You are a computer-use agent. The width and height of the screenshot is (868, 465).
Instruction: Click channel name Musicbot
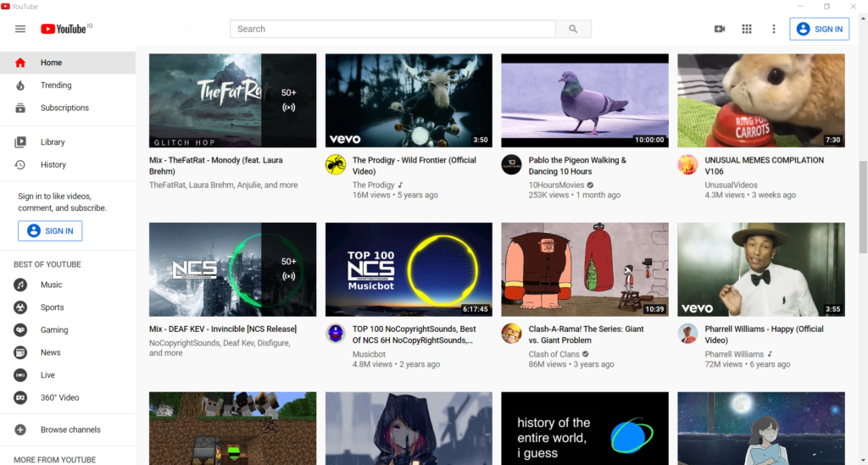pyautogui.click(x=369, y=354)
